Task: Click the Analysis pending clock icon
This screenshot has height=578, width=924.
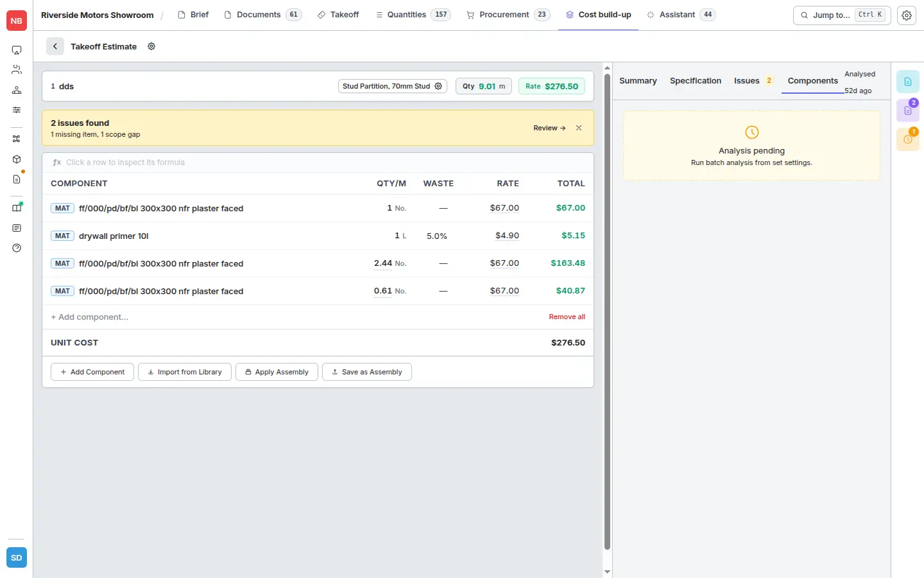Action: point(752,132)
